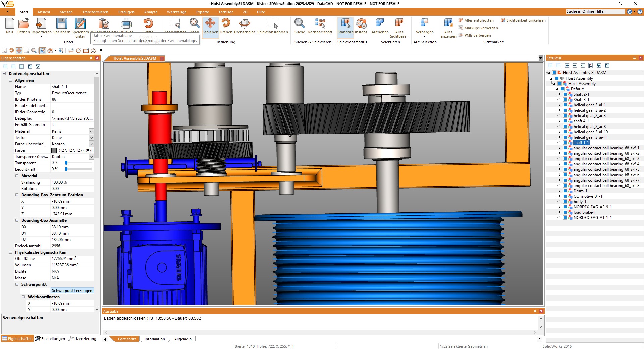Click the Transparenz slider handle
The image size is (644, 349).
pos(66,163)
